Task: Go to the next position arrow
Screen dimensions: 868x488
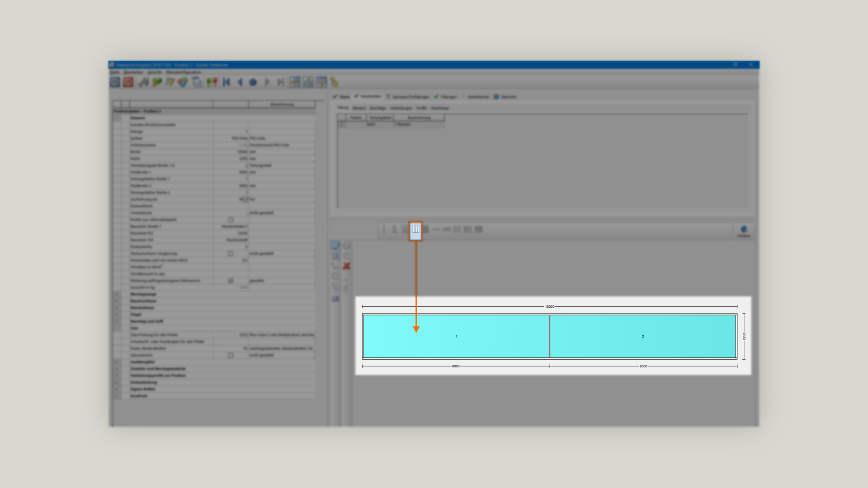Action: pyautogui.click(x=267, y=82)
